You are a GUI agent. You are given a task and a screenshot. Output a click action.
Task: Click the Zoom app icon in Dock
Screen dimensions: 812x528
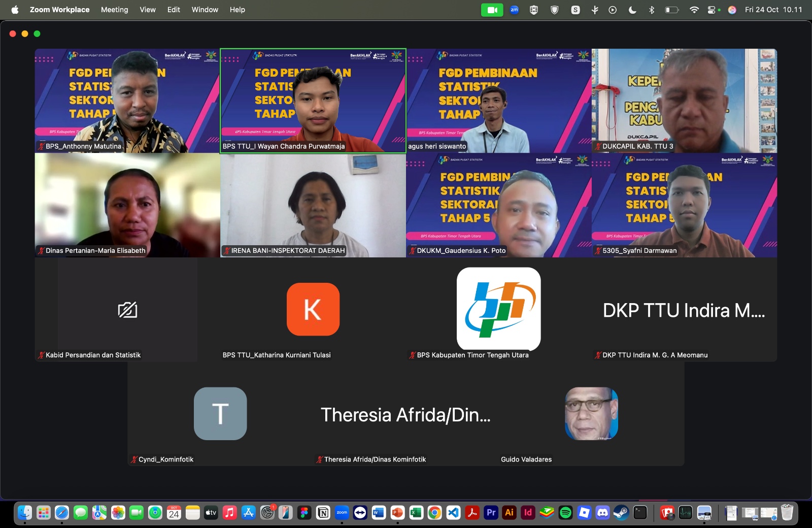pos(342,513)
